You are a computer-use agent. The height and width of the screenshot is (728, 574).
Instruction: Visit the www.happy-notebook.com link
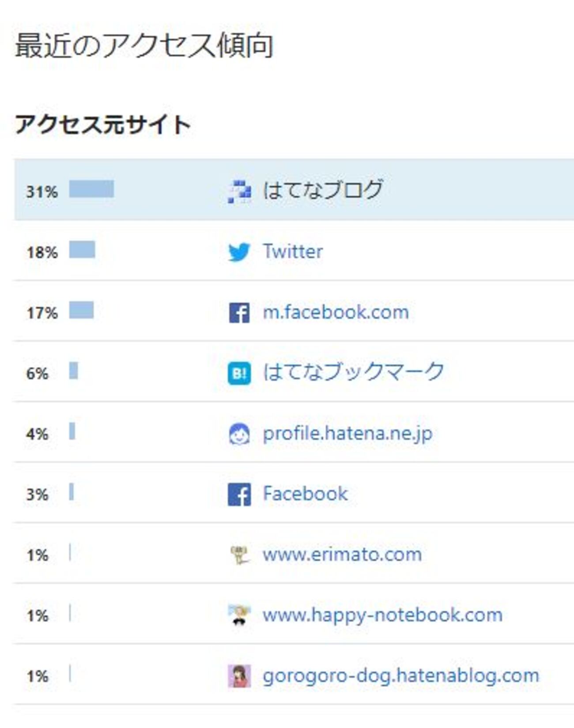(382, 615)
